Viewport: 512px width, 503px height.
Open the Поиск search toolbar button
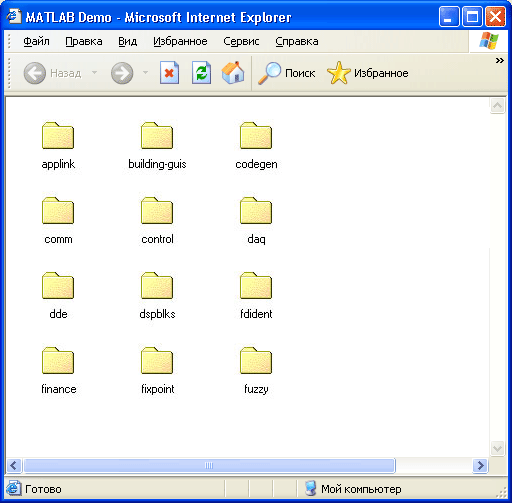tap(287, 73)
